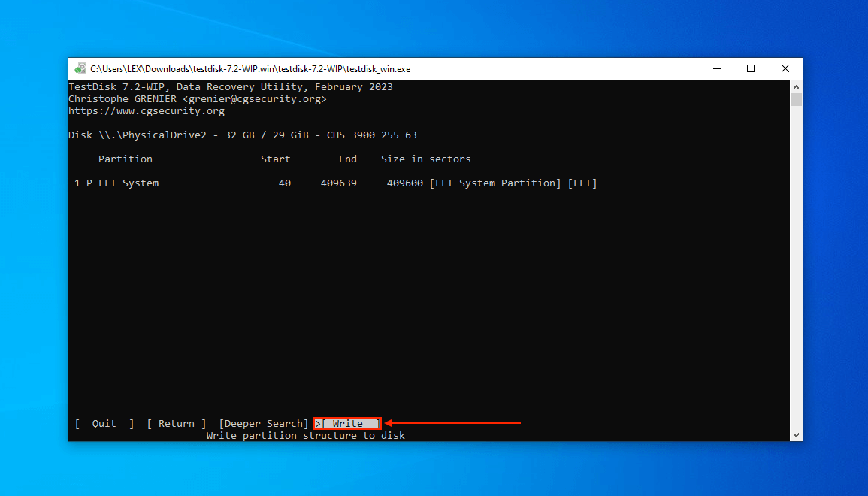Maximize the TestDisk console window
The image size is (868, 496).
(751, 68)
